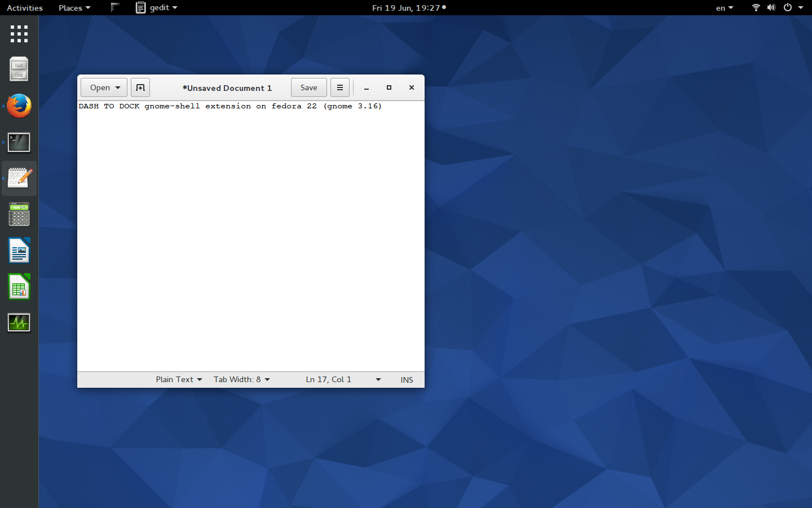Open the Places menu
The image size is (812, 508).
pyautogui.click(x=74, y=8)
